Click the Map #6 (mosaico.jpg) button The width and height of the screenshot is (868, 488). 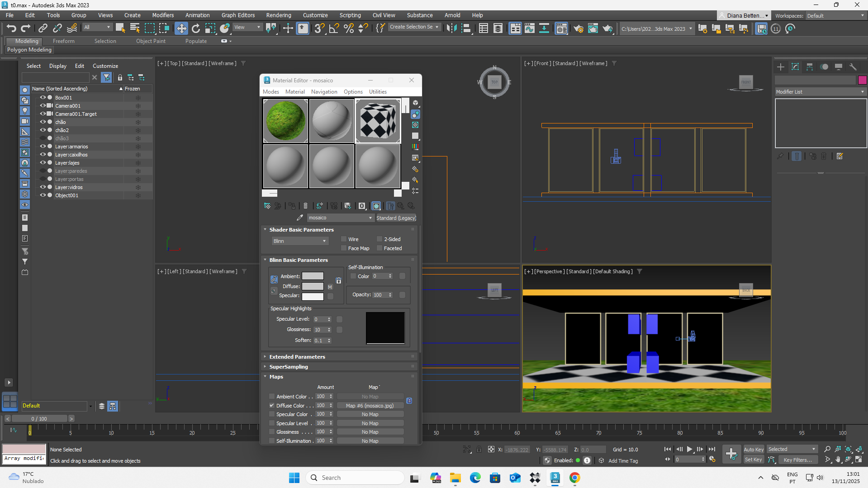[x=370, y=406]
